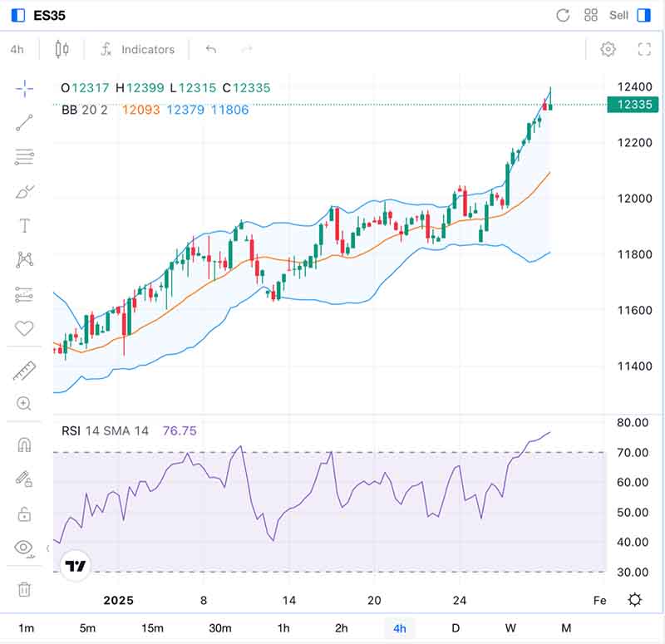665x644 pixels.
Task: Open the 4h interval dropdown
Action: pos(17,49)
